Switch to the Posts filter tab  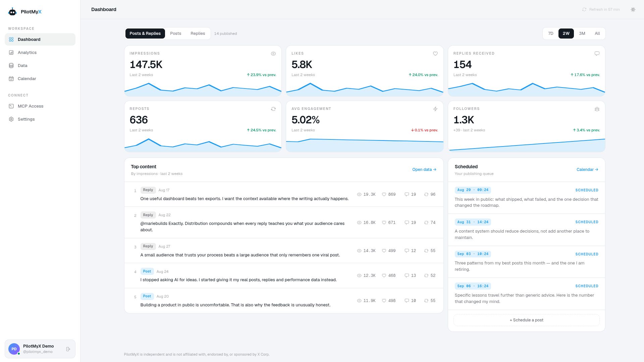pos(175,34)
